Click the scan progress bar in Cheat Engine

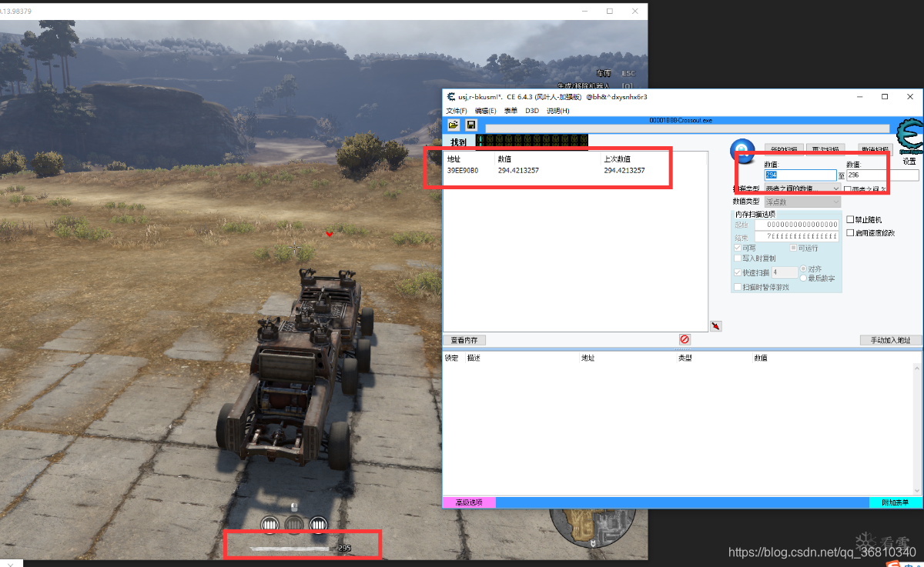point(688,129)
